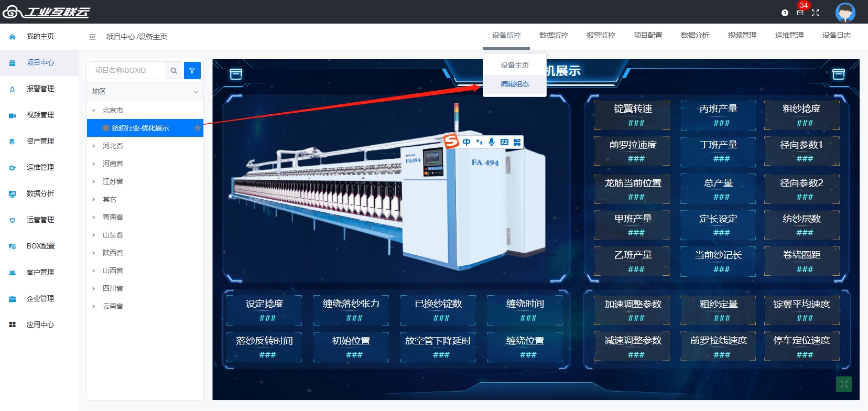
Task: Open the 设备日志 top tab
Action: point(837,35)
